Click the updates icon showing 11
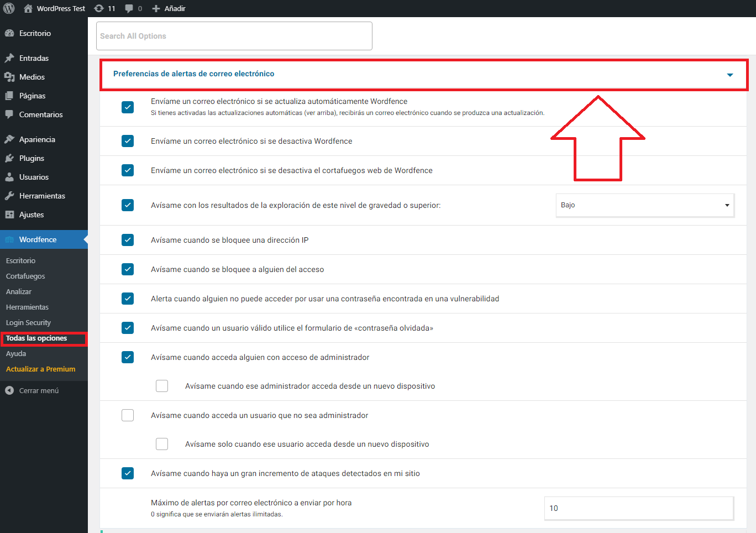 pyautogui.click(x=99, y=8)
